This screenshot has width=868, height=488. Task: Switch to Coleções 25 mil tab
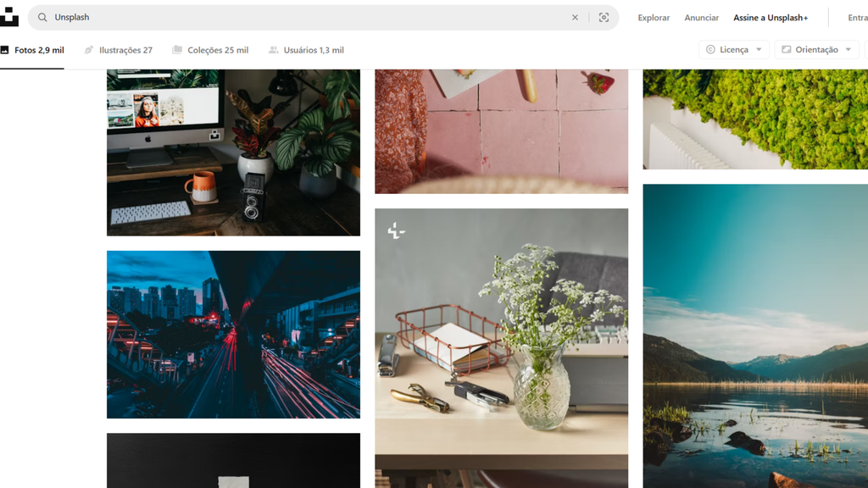coord(210,50)
